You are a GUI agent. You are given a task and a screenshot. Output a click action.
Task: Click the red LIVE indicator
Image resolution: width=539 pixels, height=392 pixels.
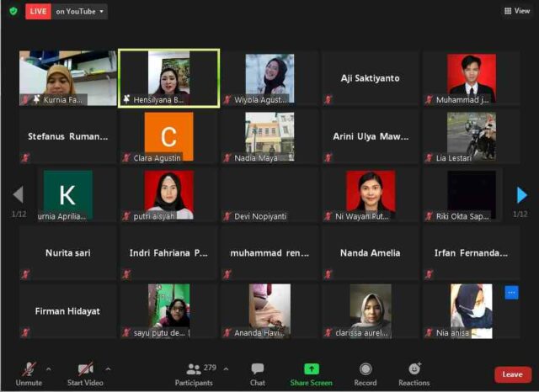tap(38, 12)
